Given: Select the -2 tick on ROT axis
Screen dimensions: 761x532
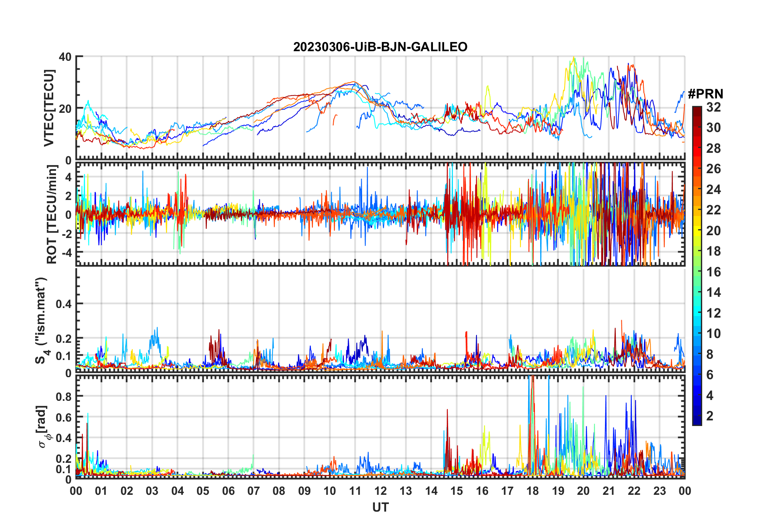Looking at the screenshot, I should tap(66, 234).
